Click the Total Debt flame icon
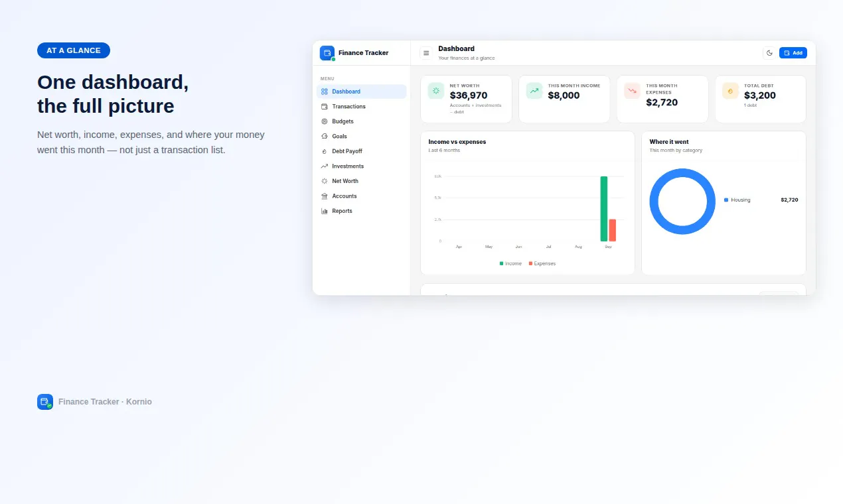This screenshot has height=504, width=843. [x=731, y=91]
